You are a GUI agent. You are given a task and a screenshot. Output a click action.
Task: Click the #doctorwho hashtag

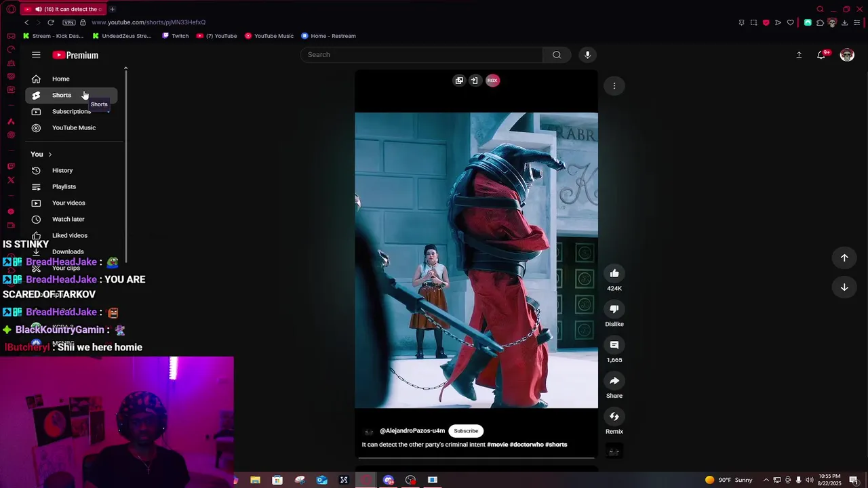pos(526,445)
